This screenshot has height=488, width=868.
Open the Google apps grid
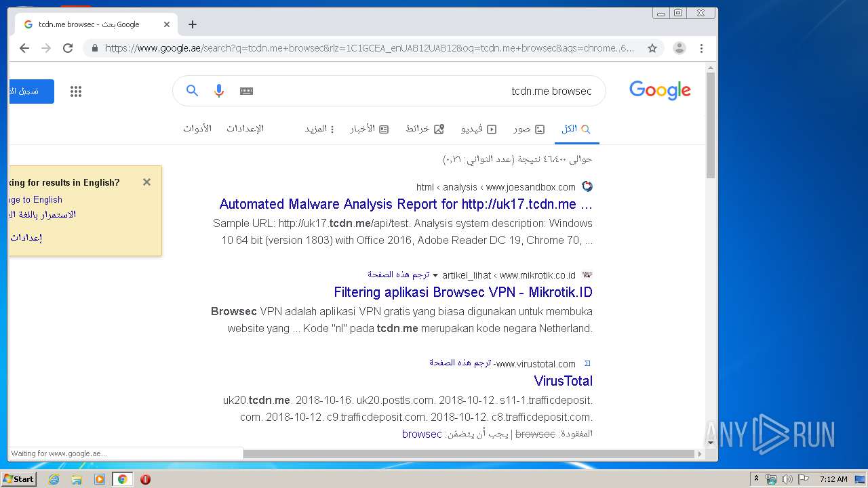(76, 91)
